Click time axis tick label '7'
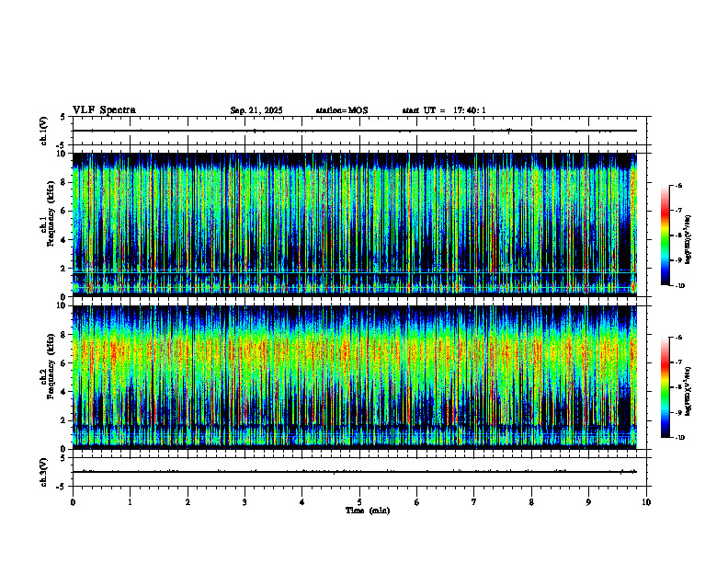728x563 pixels. 474,502
